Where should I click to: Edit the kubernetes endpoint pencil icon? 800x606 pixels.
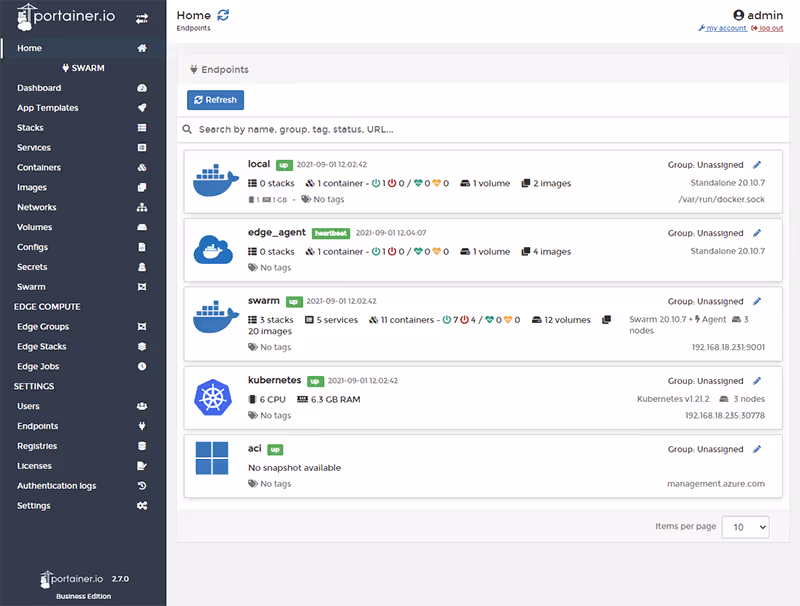pos(757,381)
